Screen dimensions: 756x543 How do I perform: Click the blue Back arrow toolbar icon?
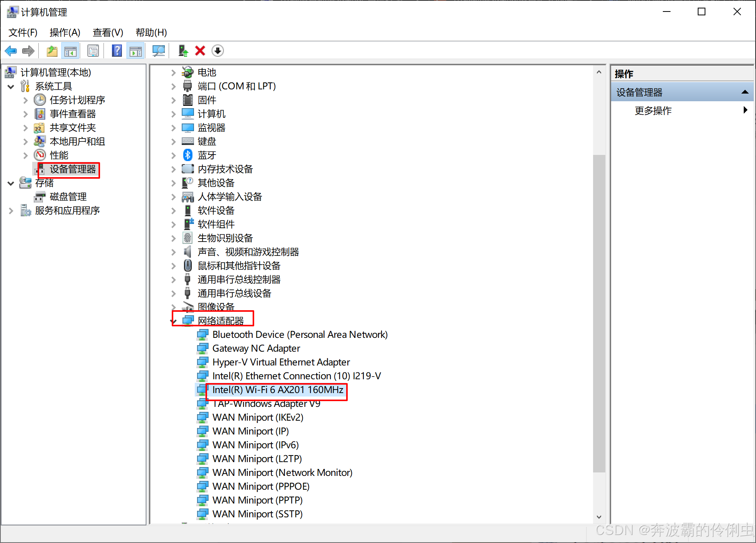click(11, 51)
